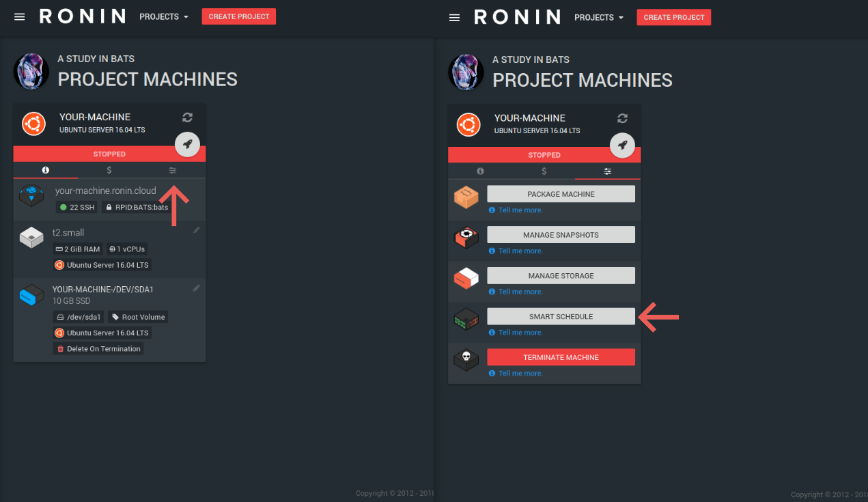868x502 pixels.
Task: Click the CREATE PROJECT button
Action: click(238, 16)
